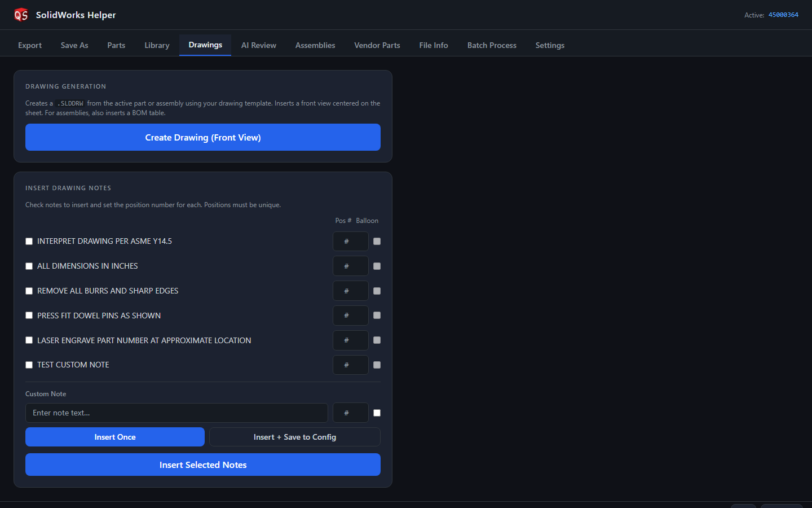Check the INTERPRET DRAWING PER ASME Y14.5 note
Image resolution: width=812 pixels, height=508 pixels.
click(x=29, y=241)
